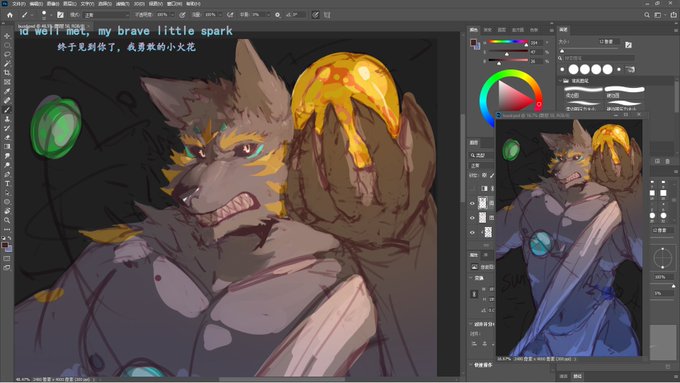
Task: Hide the third layer with eye icon
Action: [473, 232]
